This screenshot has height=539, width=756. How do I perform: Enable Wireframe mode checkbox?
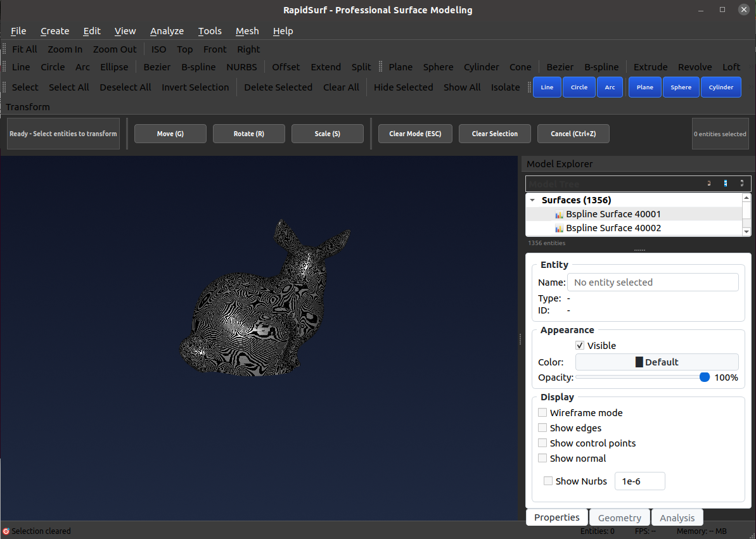542,413
